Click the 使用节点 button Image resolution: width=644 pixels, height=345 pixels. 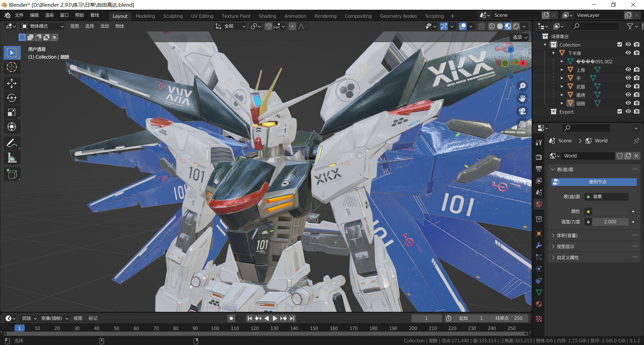[x=594, y=182]
